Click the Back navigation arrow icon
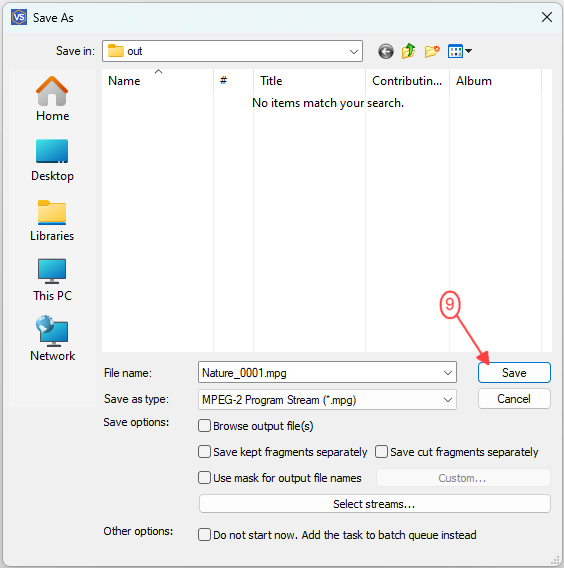 pos(386,51)
